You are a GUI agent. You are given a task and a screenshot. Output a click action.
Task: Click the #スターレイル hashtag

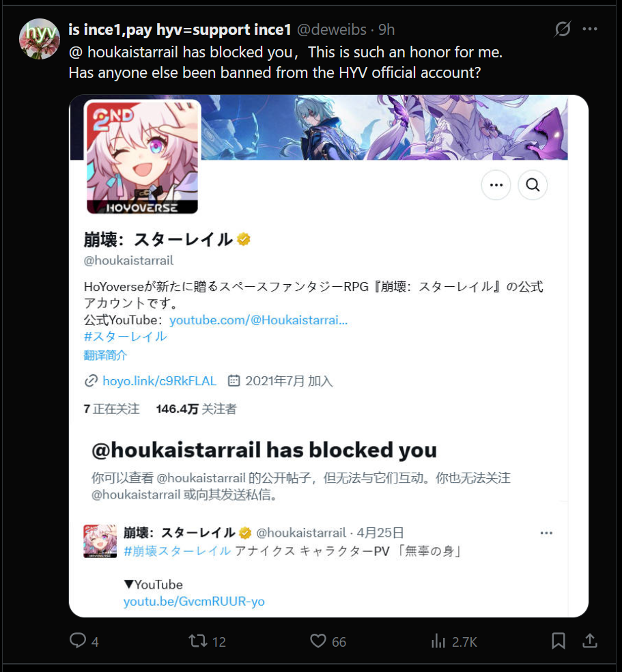tap(126, 337)
